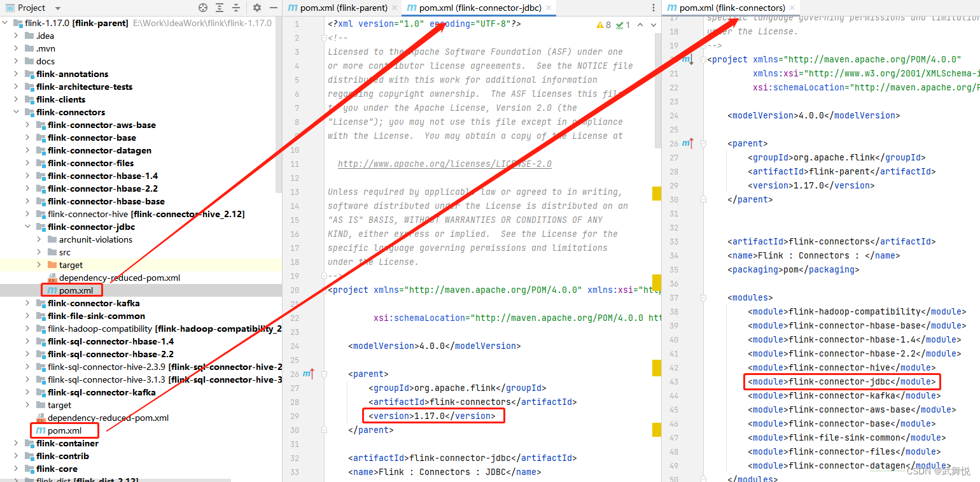Viewport: 980px width, 482px height.
Task: Click the green typo check indicator showing 1
Action: click(623, 25)
